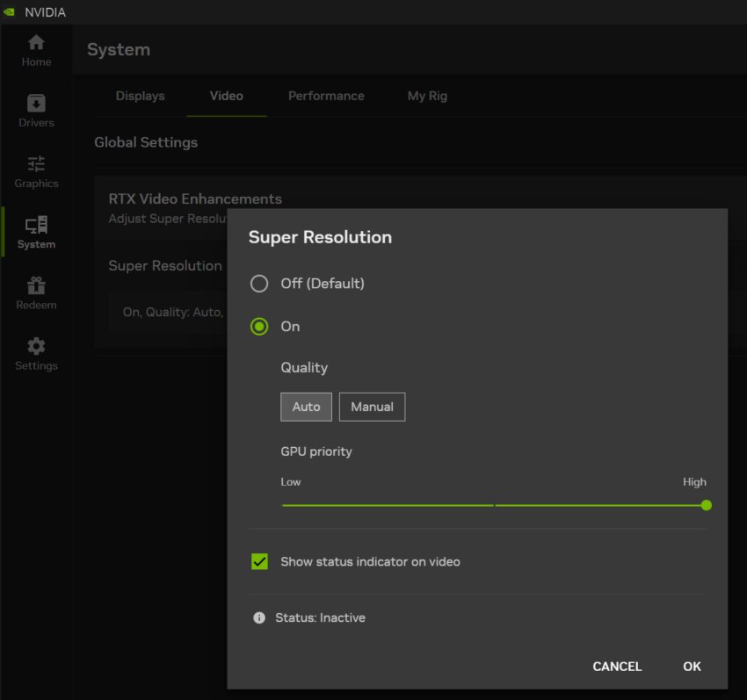Viewport: 747px width, 700px height.
Task: Open the Performance tab
Action: [x=326, y=96]
